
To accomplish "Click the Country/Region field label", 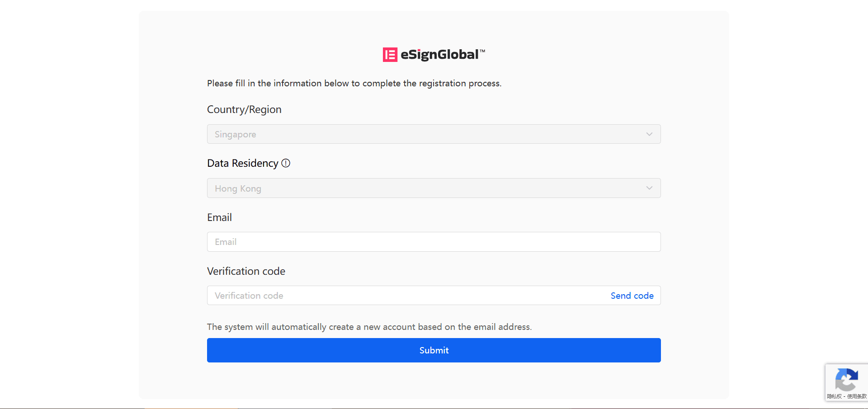I will pos(244,109).
